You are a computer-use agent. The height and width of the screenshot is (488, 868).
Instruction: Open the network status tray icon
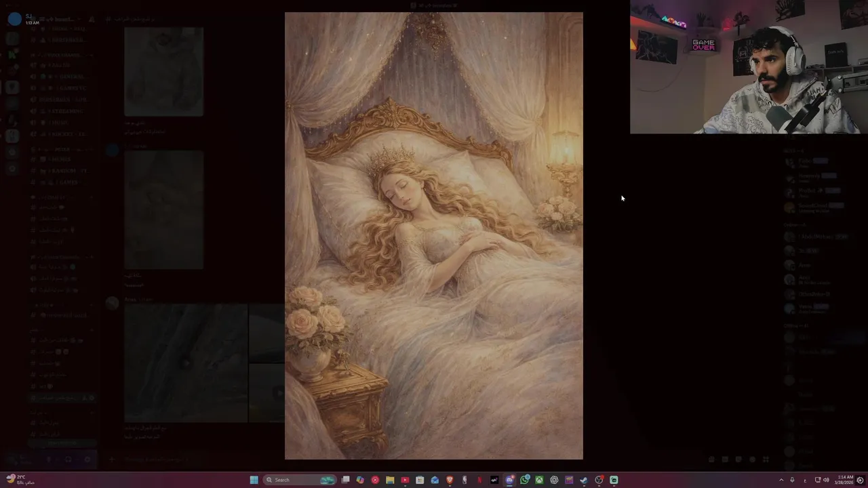coord(818,480)
